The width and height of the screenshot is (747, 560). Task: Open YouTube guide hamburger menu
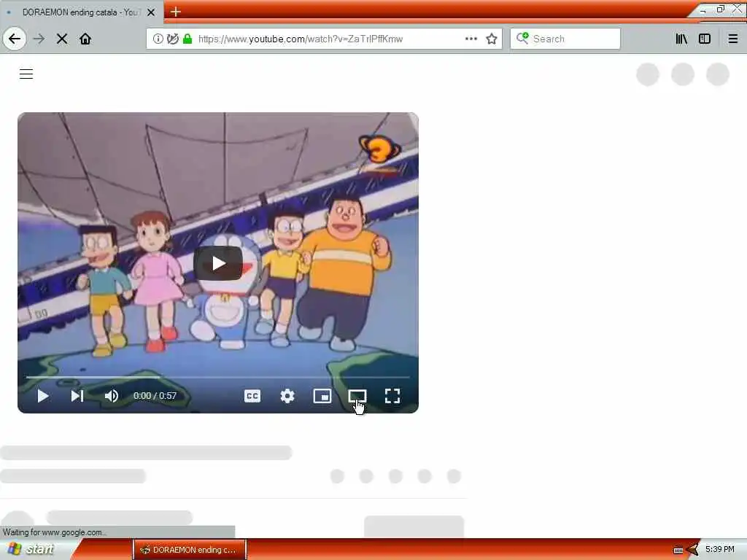(x=26, y=74)
